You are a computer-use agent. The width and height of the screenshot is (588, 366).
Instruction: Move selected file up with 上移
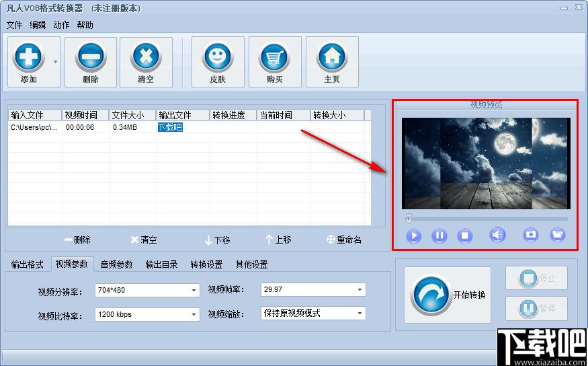(278, 240)
